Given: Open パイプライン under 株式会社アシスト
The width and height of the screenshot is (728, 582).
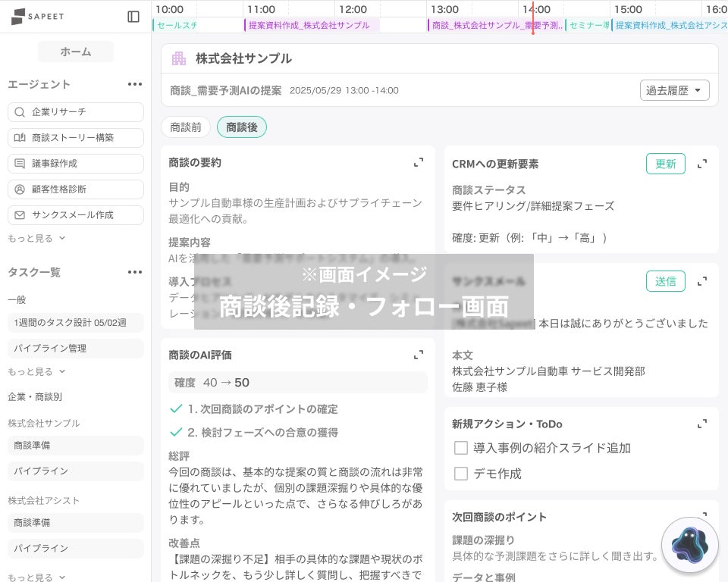Looking at the screenshot, I should pyautogui.click(x=76, y=548).
